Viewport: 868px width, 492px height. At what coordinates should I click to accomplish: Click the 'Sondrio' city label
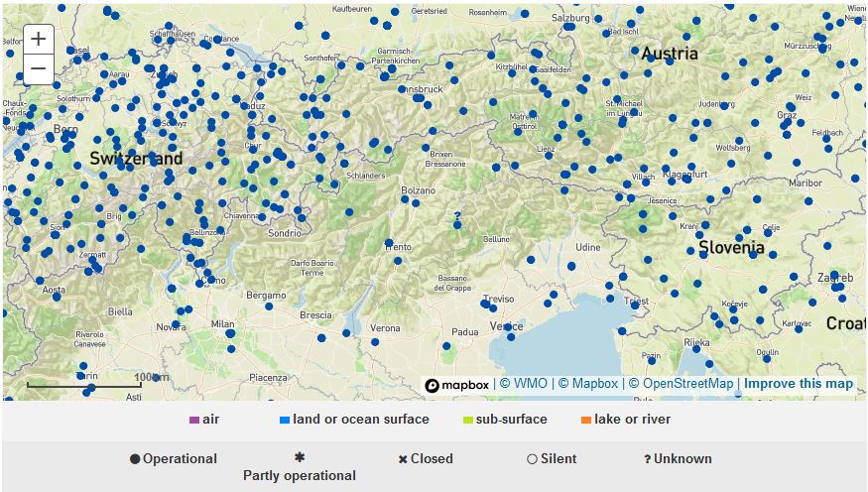click(x=285, y=233)
